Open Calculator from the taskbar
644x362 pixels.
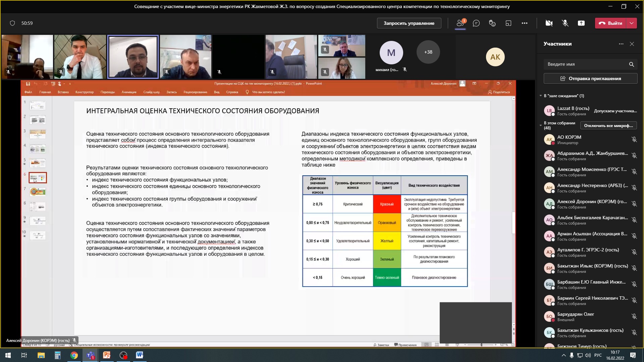(x=57, y=355)
